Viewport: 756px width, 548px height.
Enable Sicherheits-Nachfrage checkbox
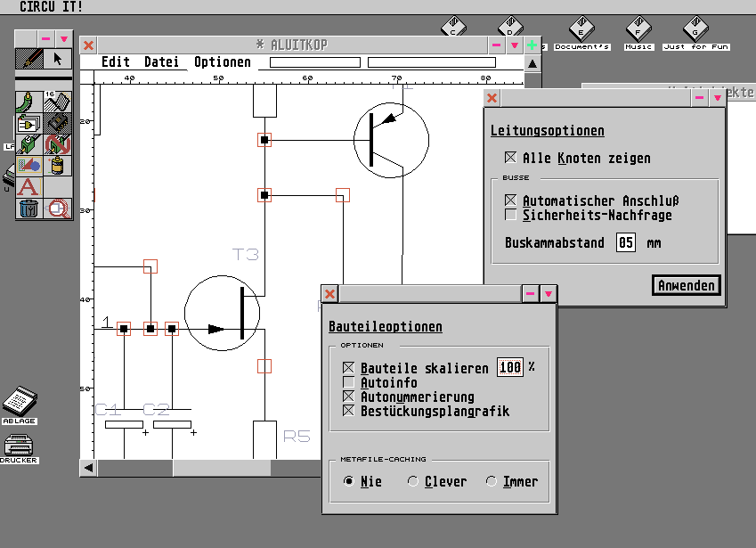click(510, 215)
